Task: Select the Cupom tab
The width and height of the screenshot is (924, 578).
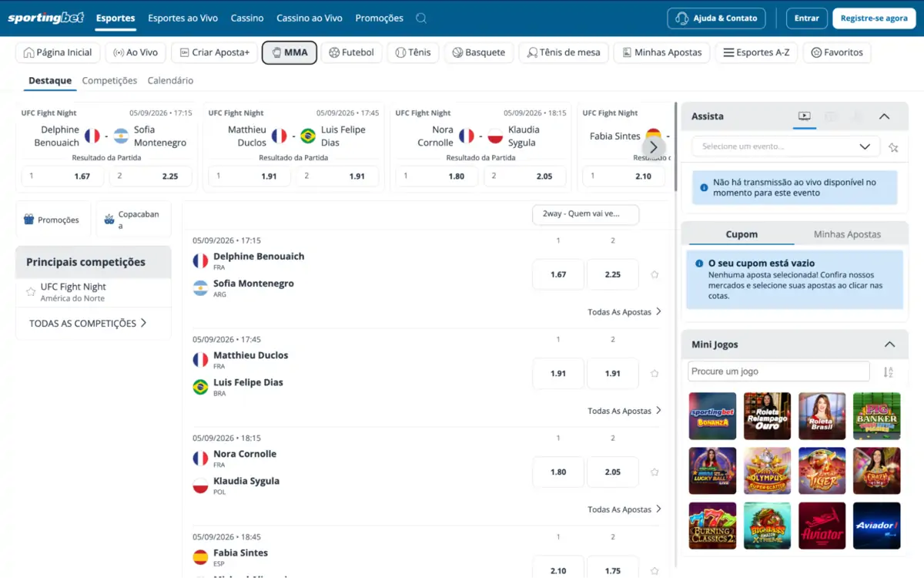Action: coord(742,234)
